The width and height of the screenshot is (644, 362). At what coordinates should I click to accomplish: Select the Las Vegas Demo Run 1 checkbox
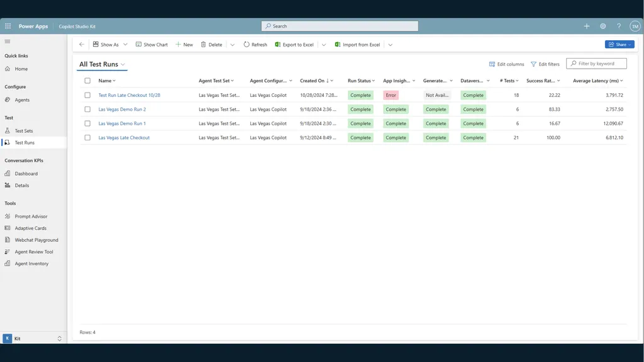coord(87,123)
